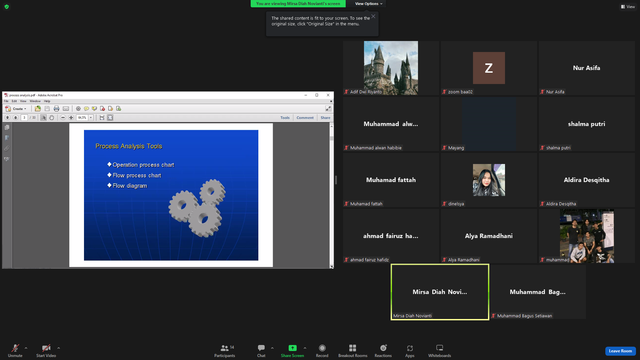Click the Email envelope icon in Acrobat

[66, 109]
